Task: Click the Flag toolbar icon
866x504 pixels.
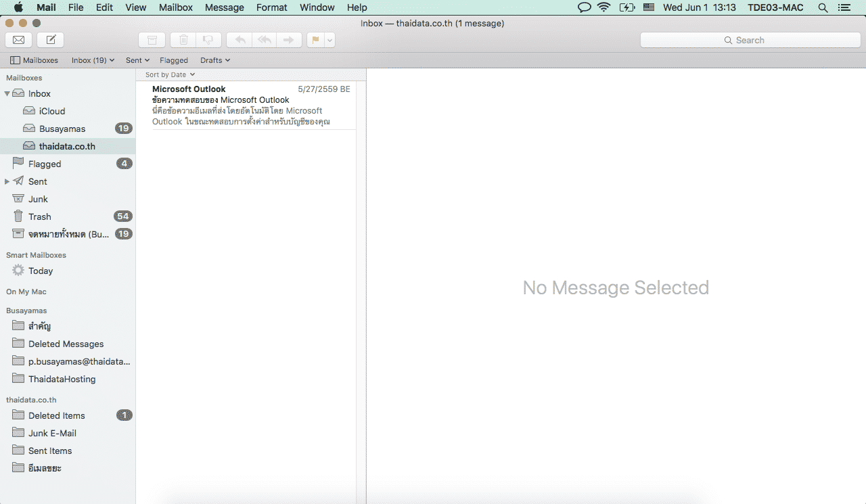Action: pos(315,40)
